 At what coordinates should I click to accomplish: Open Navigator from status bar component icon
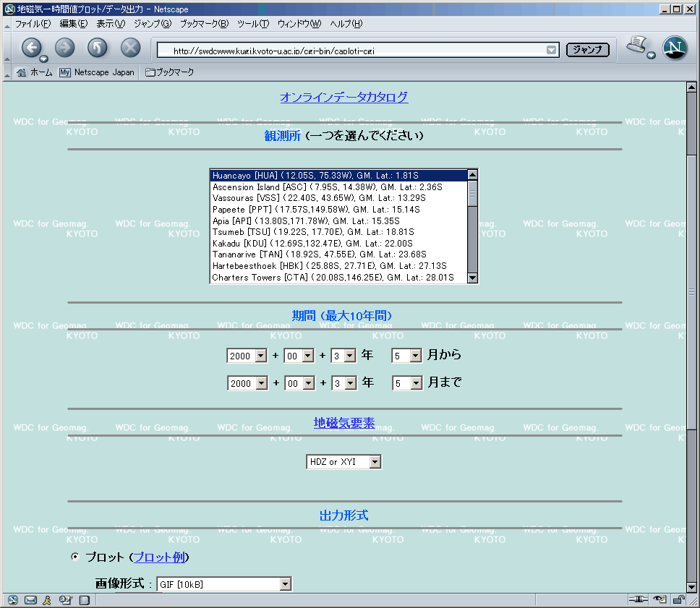13,600
